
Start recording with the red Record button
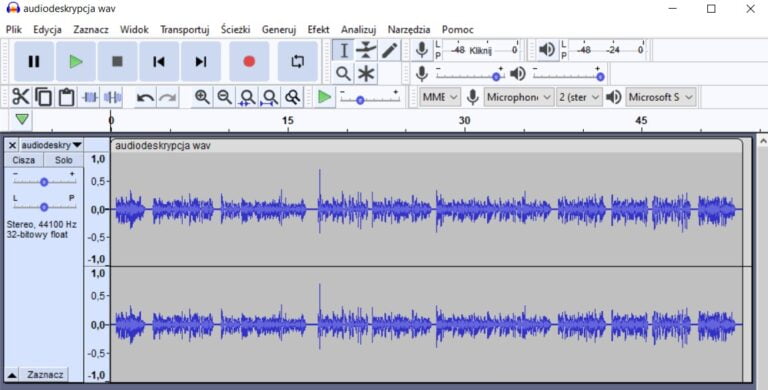(x=249, y=62)
